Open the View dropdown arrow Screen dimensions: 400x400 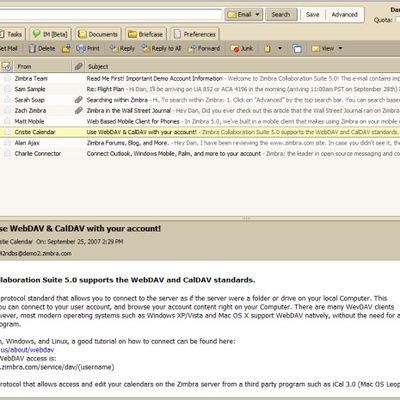pos(340,49)
